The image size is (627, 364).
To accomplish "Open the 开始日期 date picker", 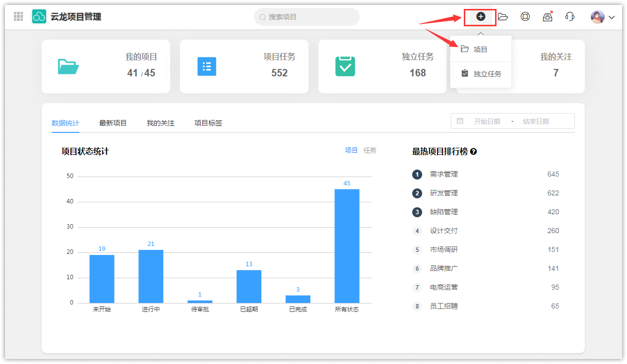I will coord(487,121).
